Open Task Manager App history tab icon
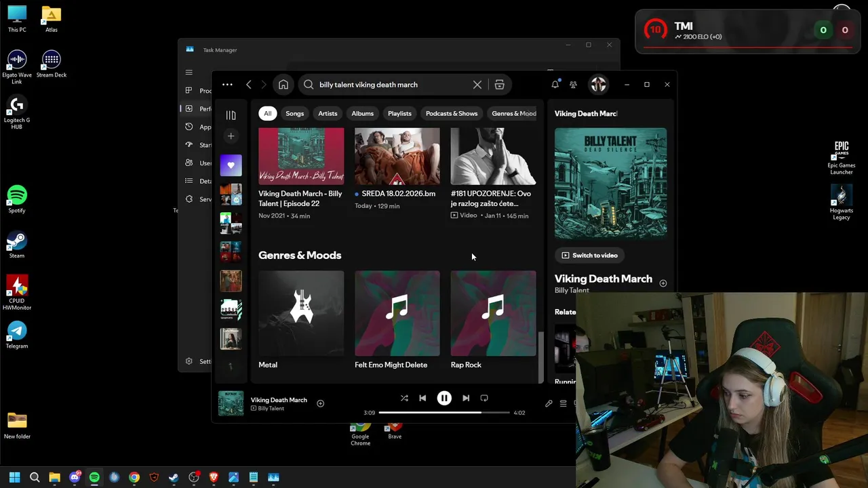Image resolution: width=868 pixels, height=488 pixels. tap(189, 127)
